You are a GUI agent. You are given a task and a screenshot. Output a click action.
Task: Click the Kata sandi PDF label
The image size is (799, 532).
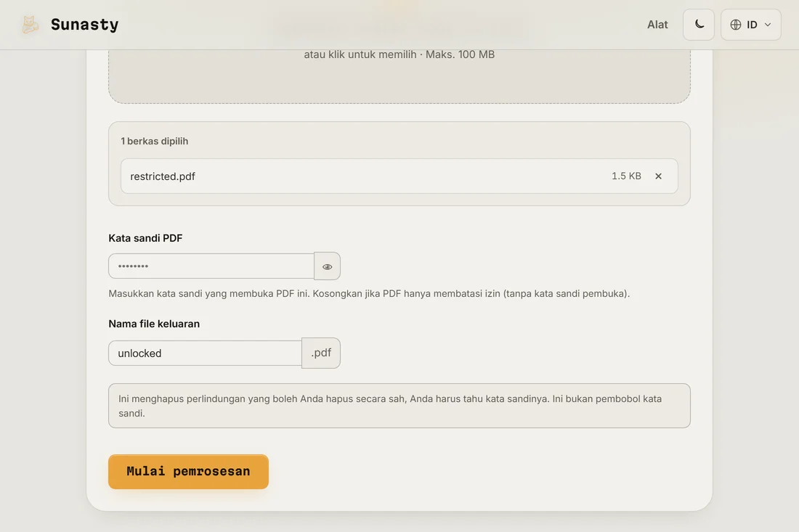coord(145,238)
